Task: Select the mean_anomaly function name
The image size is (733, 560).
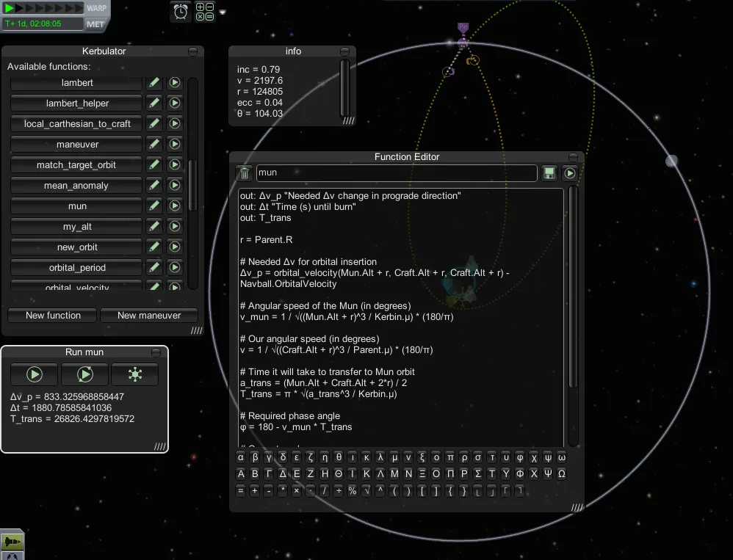Action: (77, 186)
